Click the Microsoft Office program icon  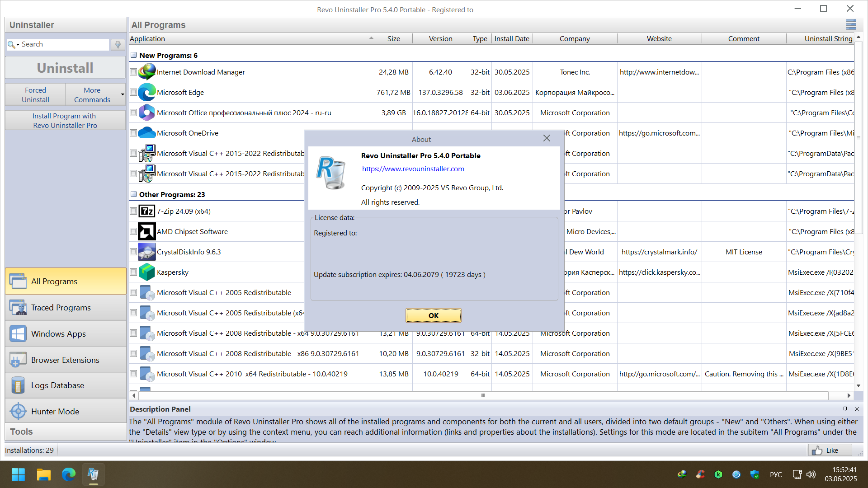point(147,113)
